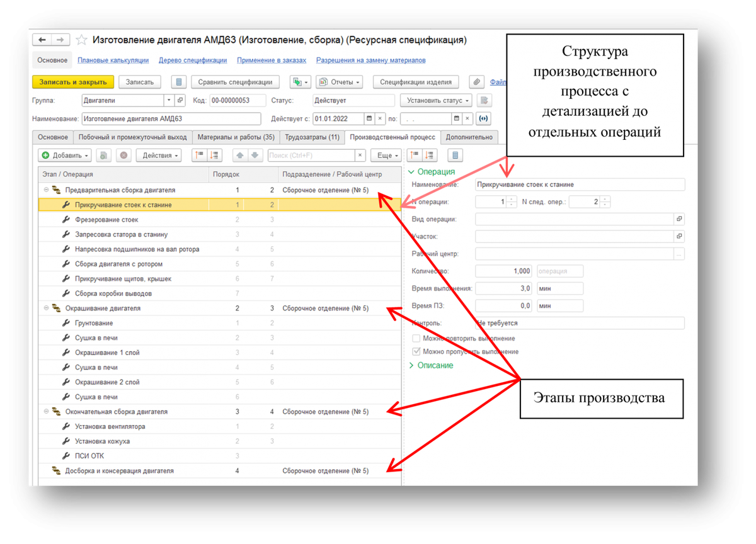Collapse Окрашивание двигателя stage
Image resolution: width=756 pixels, height=544 pixels.
click(46, 309)
